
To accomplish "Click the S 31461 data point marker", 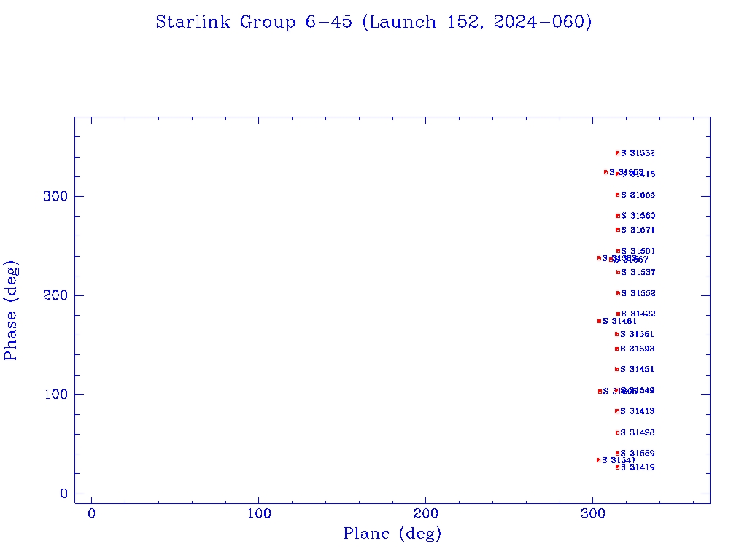I will pyautogui.click(x=599, y=321).
